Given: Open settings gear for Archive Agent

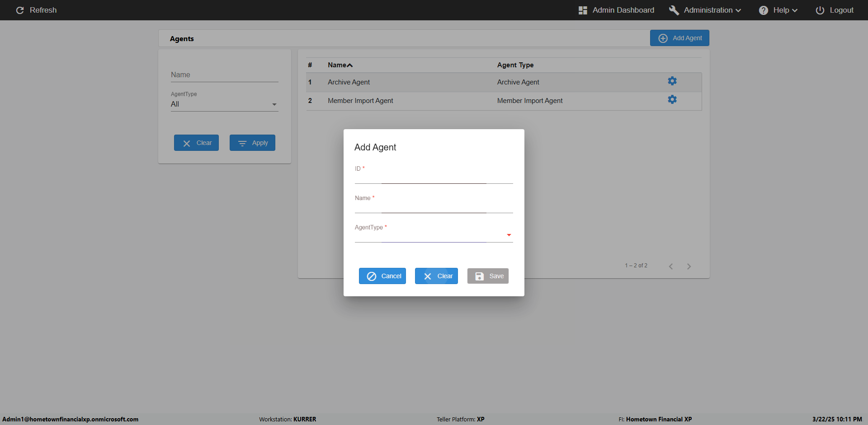Looking at the screenshot, I should point(672,81).
